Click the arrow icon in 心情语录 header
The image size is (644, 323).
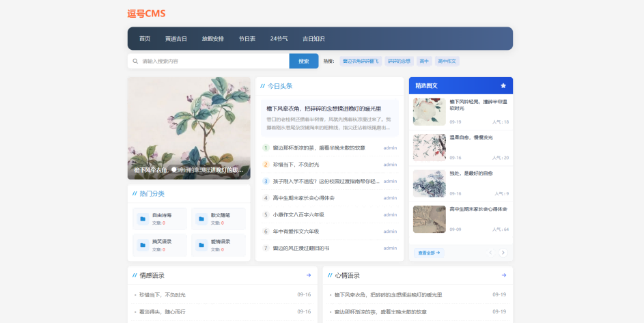tap(503, 275)
